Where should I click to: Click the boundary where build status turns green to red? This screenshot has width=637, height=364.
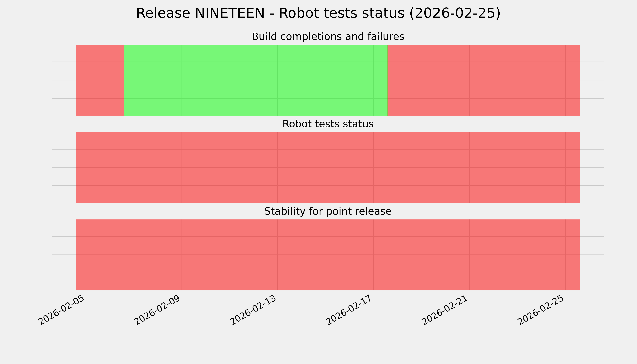click(x=388, y=80)
